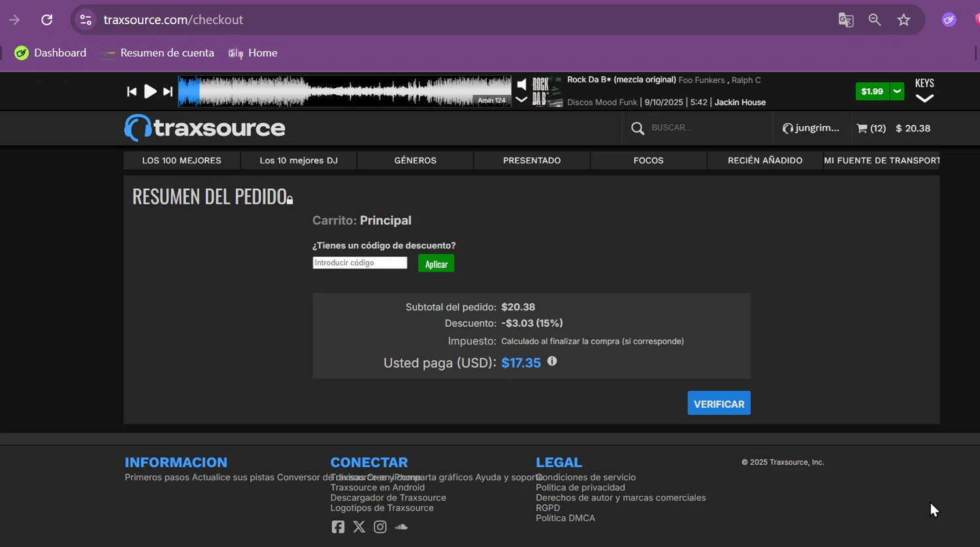The height and width of the screenshot is (547, 980).
Task: Open the purple extension icon in browser toolbar
Action: 949,20
